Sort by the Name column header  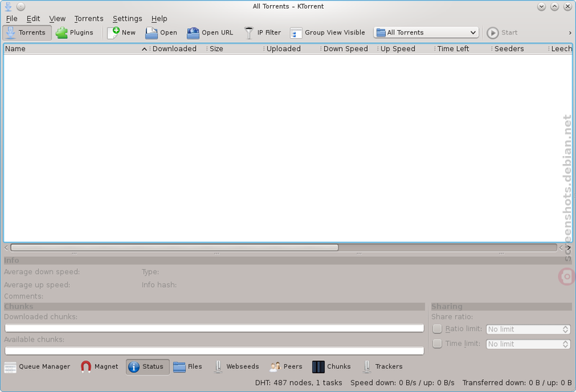pyautogui.click(x=76, y=49)
